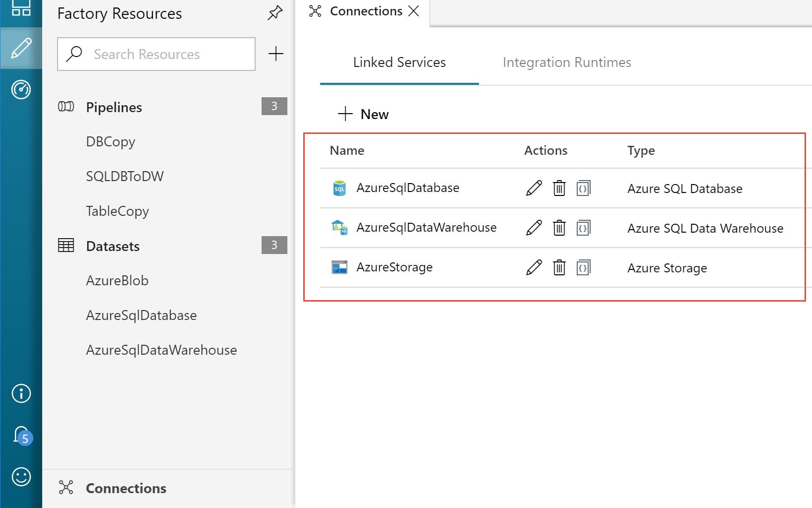Open the information icon in sidebar
The width and height of the screenshot is (812, 508).
point(21,393)
